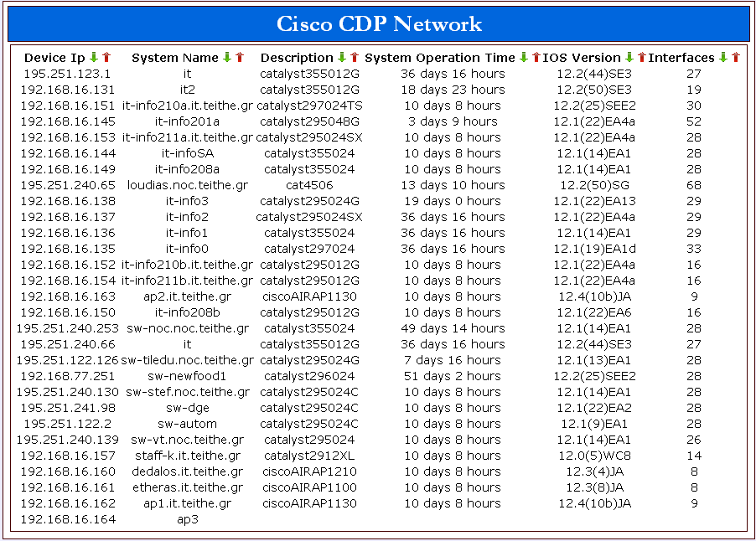756x541 pixels.
Task: Click system name sw-dge
Action: 187,408
